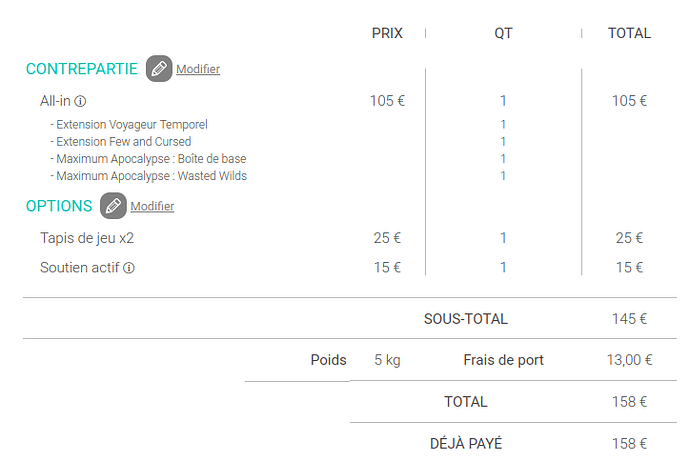Select the Soutien actif option label
Screen dimensions: 690x461
tap(80, 267)
